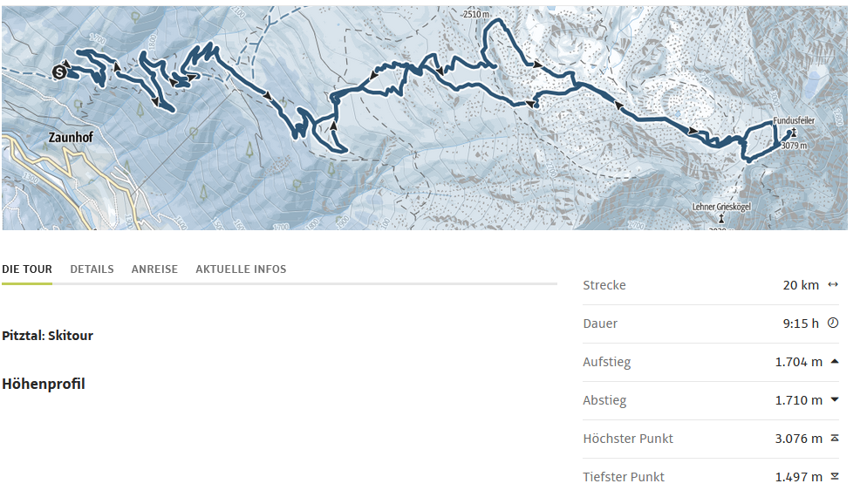Viewport: 867px width, 504px height.
Task: Select the AKTUELLE INFOS tab
Action: click(241, 269)
